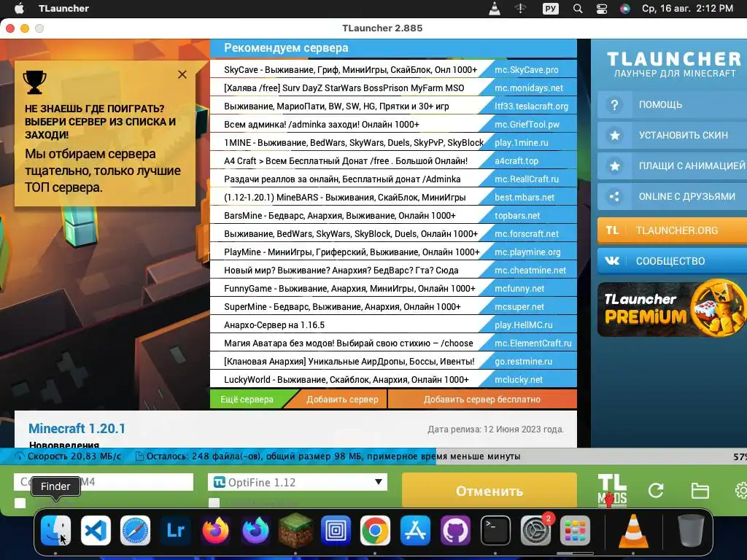Click the mc.cheatmine.net address
The image size is (747, 560).
point(530,271)
